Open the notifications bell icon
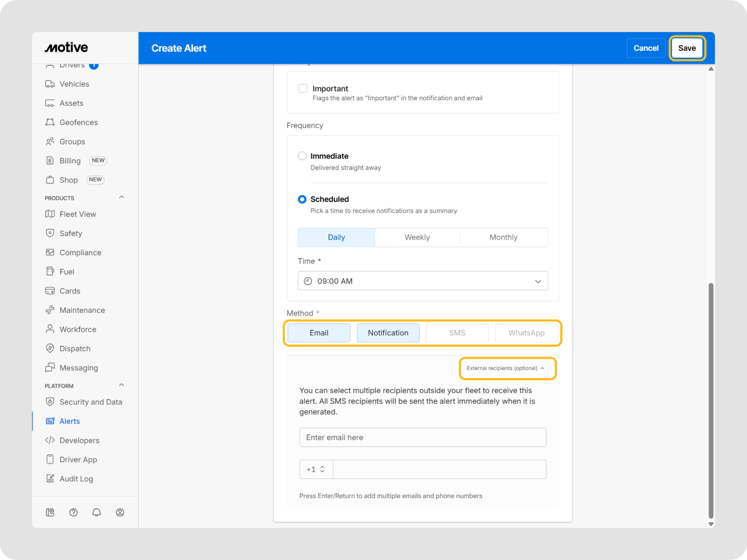The image size is (747, 560). pos(96,512)
